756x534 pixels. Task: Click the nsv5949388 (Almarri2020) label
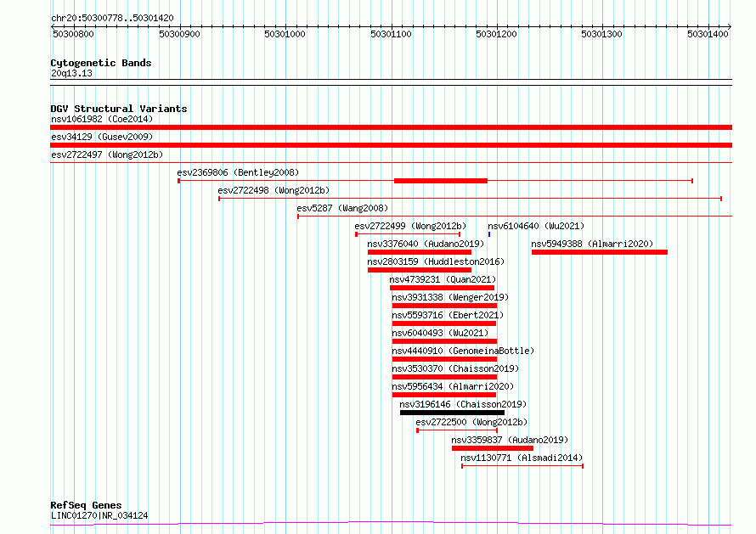click(x=592, y=244)
